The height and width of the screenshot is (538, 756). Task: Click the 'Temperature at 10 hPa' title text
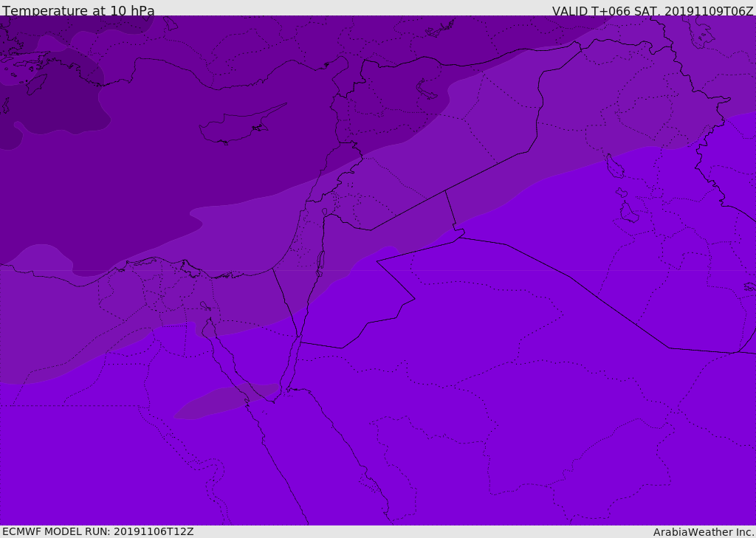(78, 10)
